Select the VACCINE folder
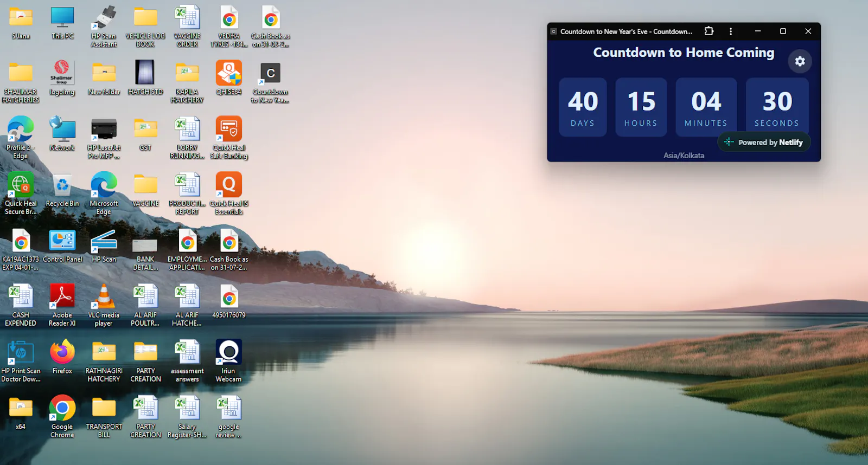Screen dimensions: 868x465 pos(145,191)
